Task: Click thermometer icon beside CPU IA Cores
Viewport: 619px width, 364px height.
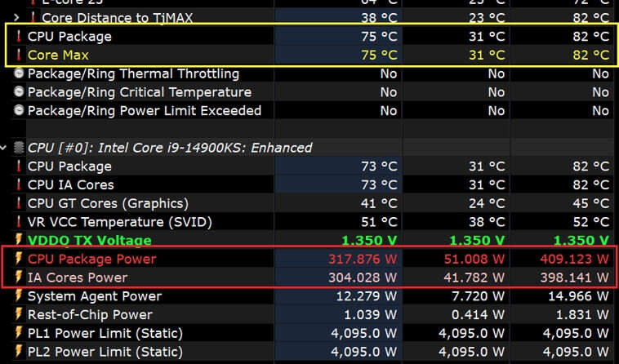Action: [19, 185]
